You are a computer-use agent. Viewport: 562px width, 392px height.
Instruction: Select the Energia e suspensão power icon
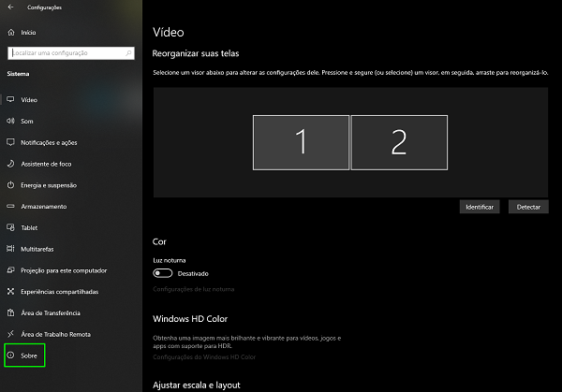click(x=10, y=185)
